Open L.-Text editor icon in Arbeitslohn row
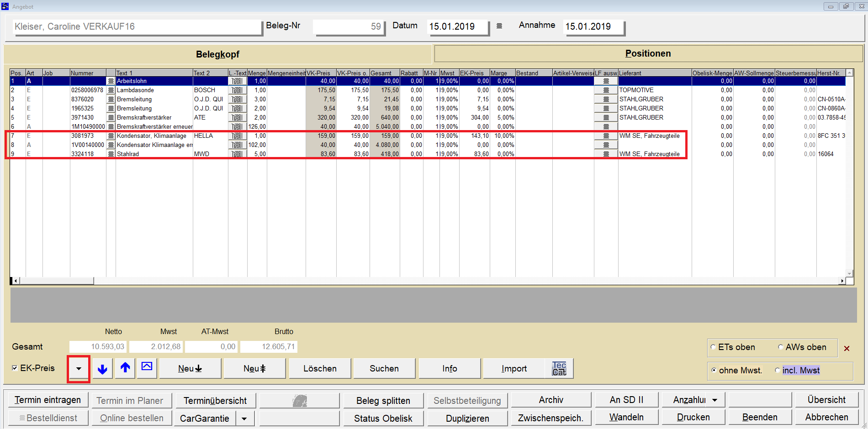The width and height of the screenshot is (868, 429). point(237,81)
